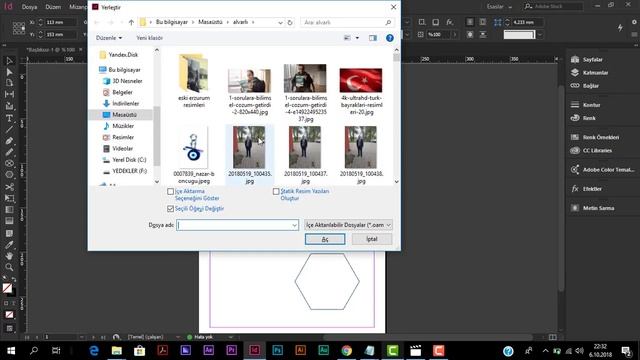Open the CC Libraries panel
The width and height of the screenshot is (640, 360).
pyautogui.click(x=591, y=150)
